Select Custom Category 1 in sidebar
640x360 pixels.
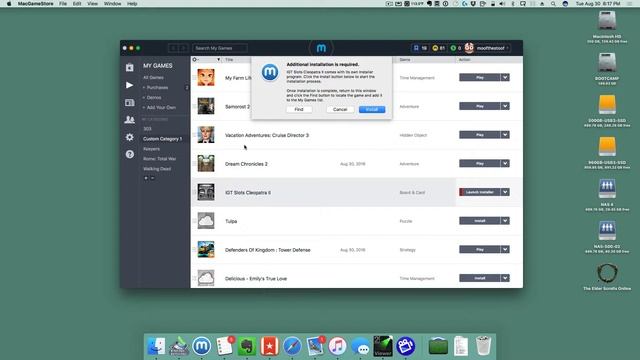(x=162, y=139)
